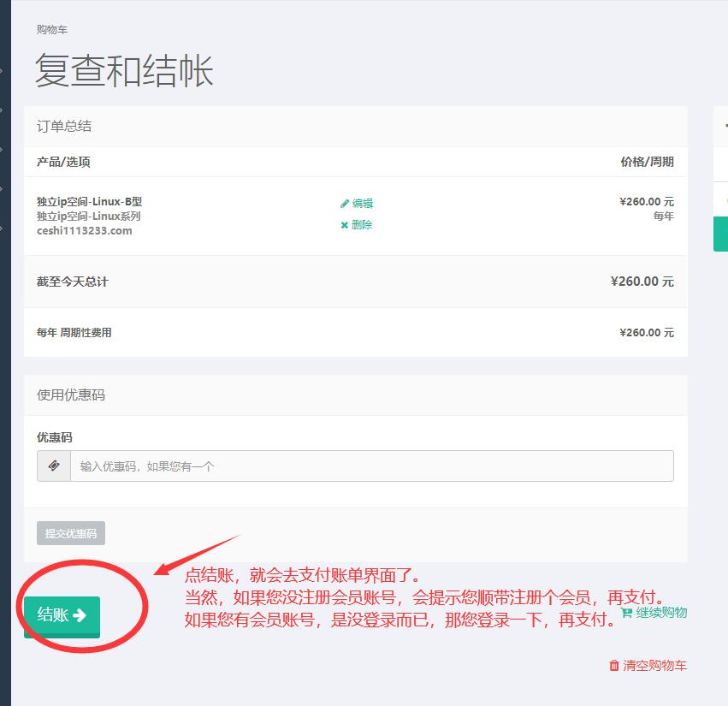Click the 使用优惠码 panel heading

tap(71, 395)
